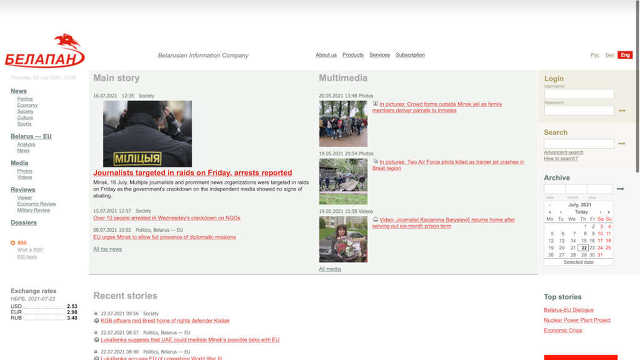
Task: Open Air Force pilots trainer jet crash link
Action: (x=448, y=165)
